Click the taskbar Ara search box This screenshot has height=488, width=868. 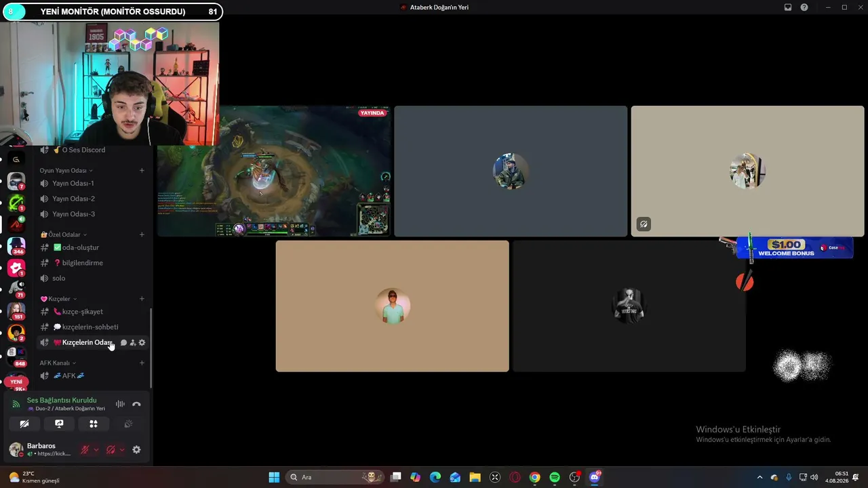333,477
